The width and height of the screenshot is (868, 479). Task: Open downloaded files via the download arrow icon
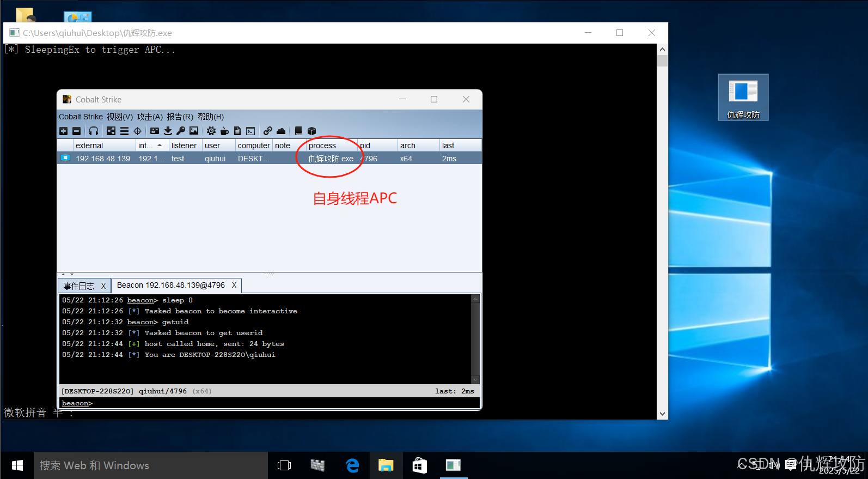tap(168, 131)
